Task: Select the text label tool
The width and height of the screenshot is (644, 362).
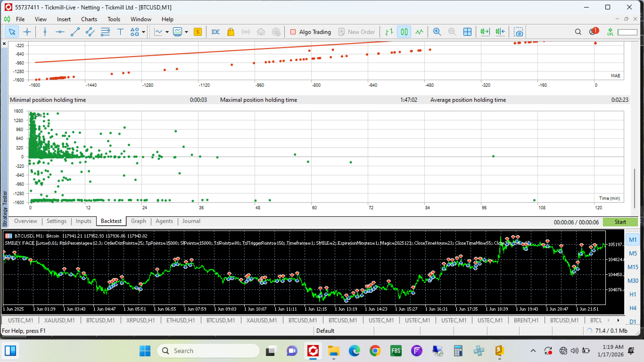Action: coord(120,32)
